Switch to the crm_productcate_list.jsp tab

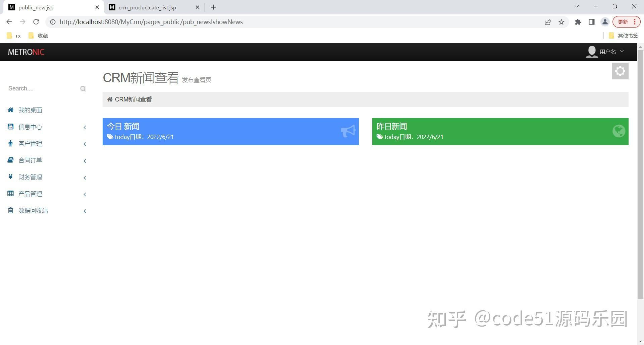pyautogui.click(x=148, y=7)
